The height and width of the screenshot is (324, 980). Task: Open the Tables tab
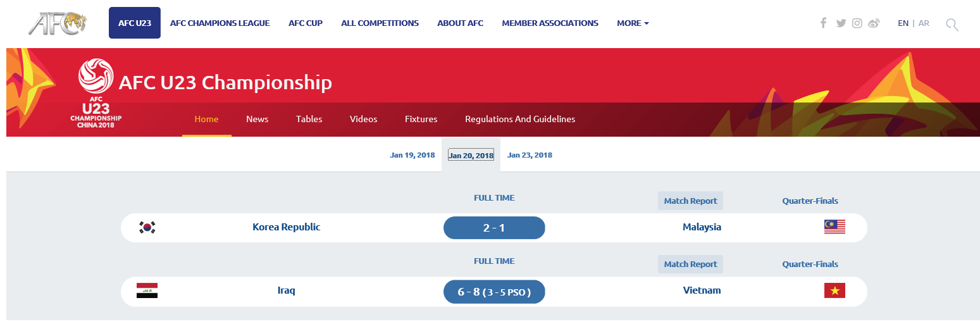point(309,119)
